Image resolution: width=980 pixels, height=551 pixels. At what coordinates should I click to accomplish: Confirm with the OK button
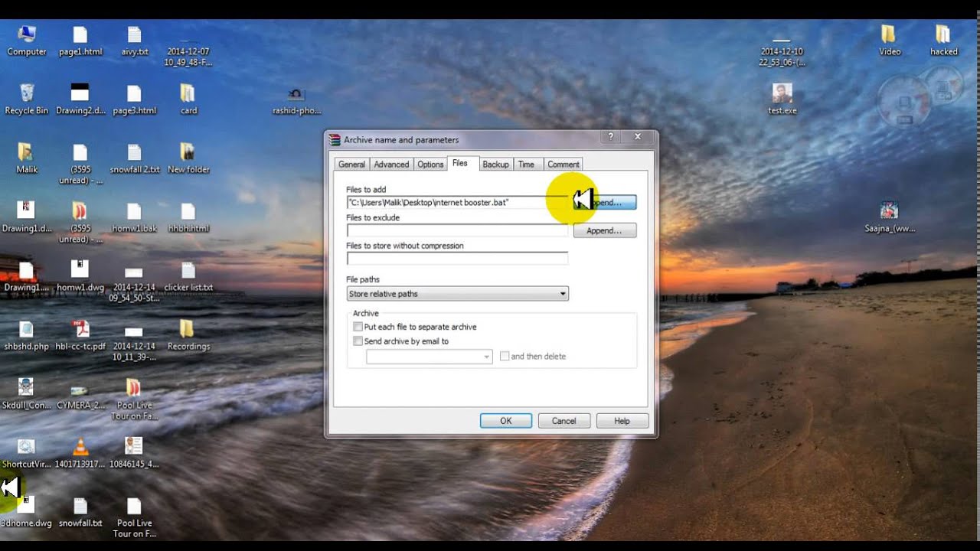tap(506, 421)
